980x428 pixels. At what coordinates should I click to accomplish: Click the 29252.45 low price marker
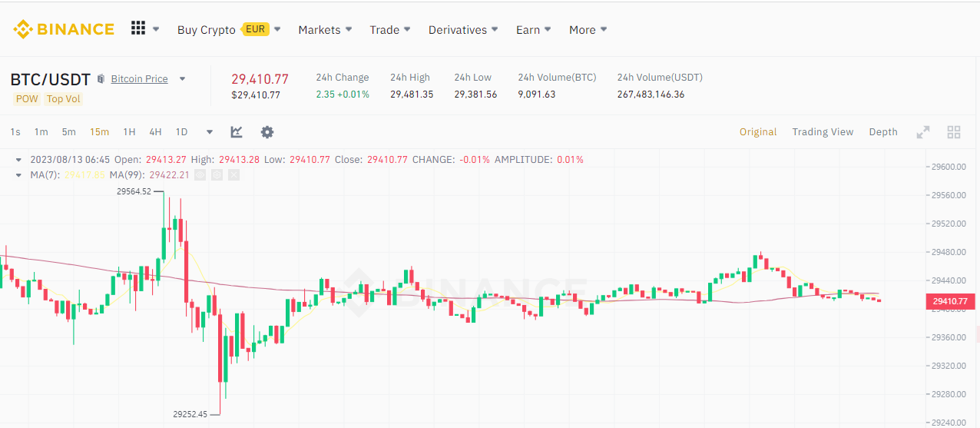[190, 414]
